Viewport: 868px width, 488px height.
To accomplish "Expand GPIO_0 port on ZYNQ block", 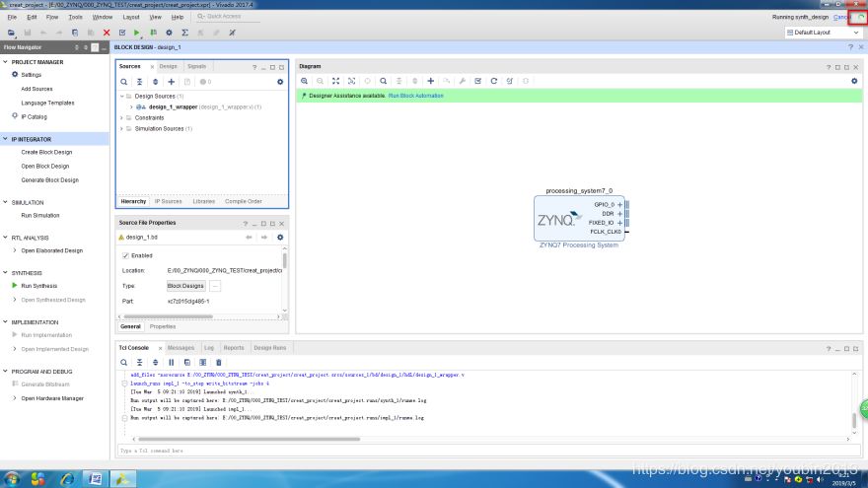I will pyautogui.click(x=619, y=205).
